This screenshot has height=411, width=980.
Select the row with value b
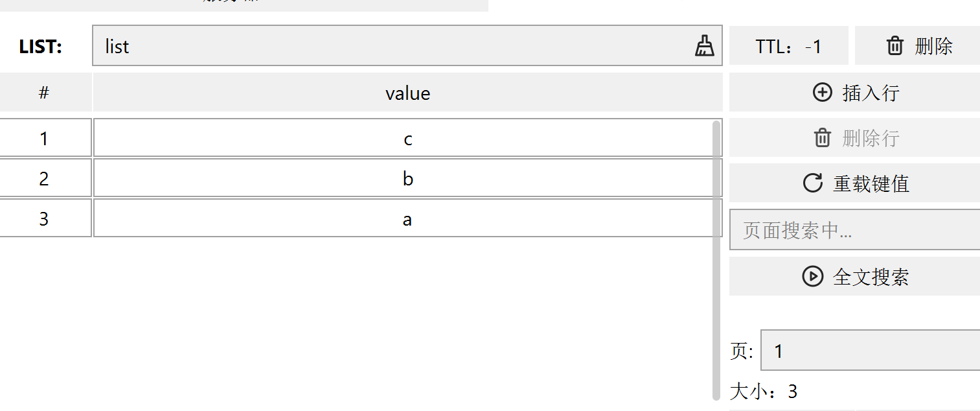coord(407,178)
